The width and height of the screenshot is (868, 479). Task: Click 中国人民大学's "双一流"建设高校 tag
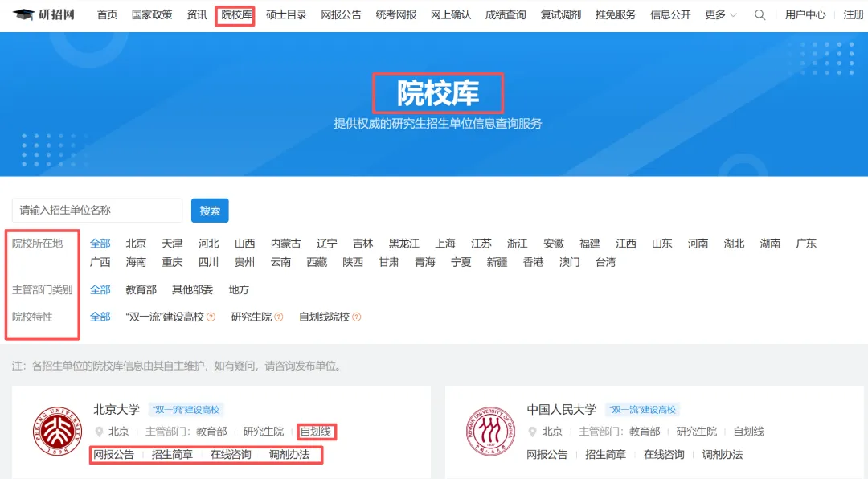coord(642,410)
